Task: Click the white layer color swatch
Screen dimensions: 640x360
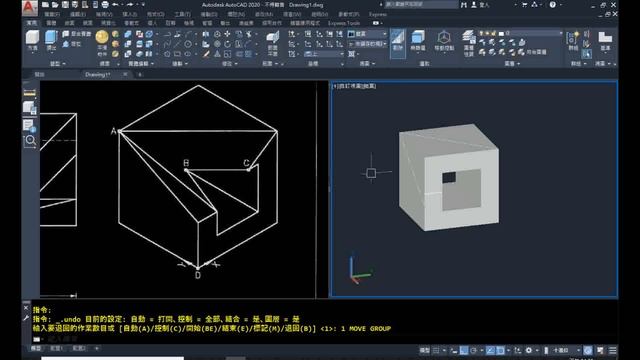Action: pos(501,33)
